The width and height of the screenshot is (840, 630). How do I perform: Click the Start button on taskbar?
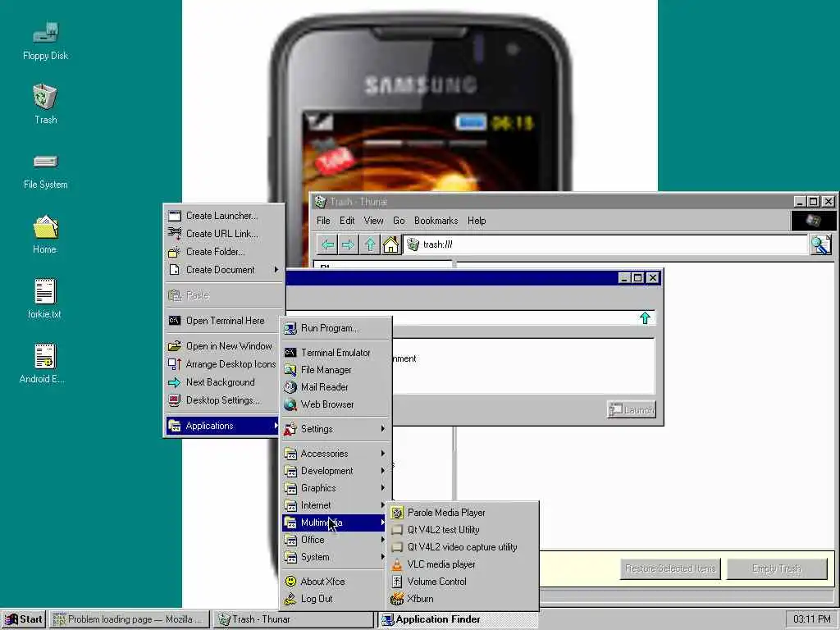[x=24, y=619]
